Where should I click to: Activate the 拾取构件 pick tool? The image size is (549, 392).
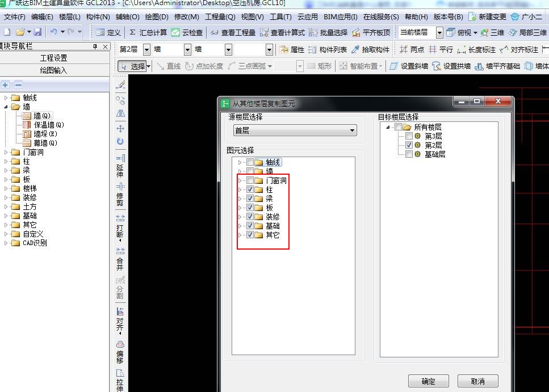click(370, 50)
